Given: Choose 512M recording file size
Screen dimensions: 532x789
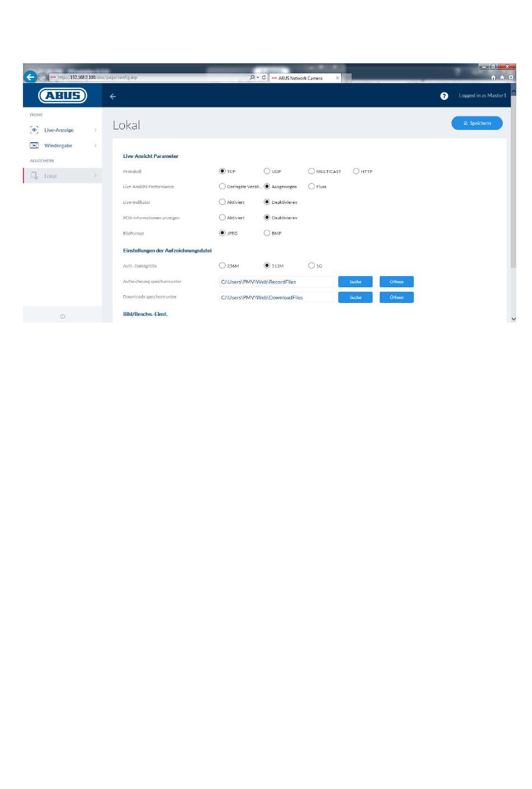Looking at the screenshot, I should tap(267, 266).
